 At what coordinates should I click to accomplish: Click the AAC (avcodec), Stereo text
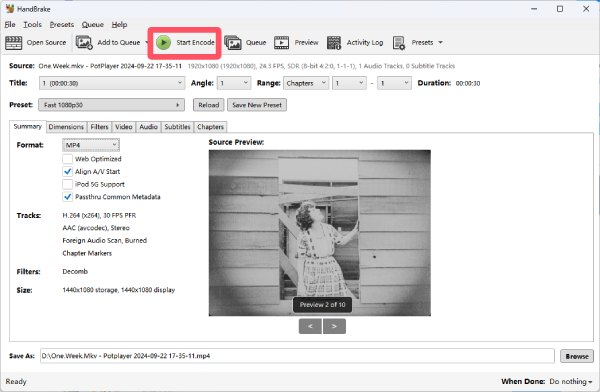(x=96, y=228)
